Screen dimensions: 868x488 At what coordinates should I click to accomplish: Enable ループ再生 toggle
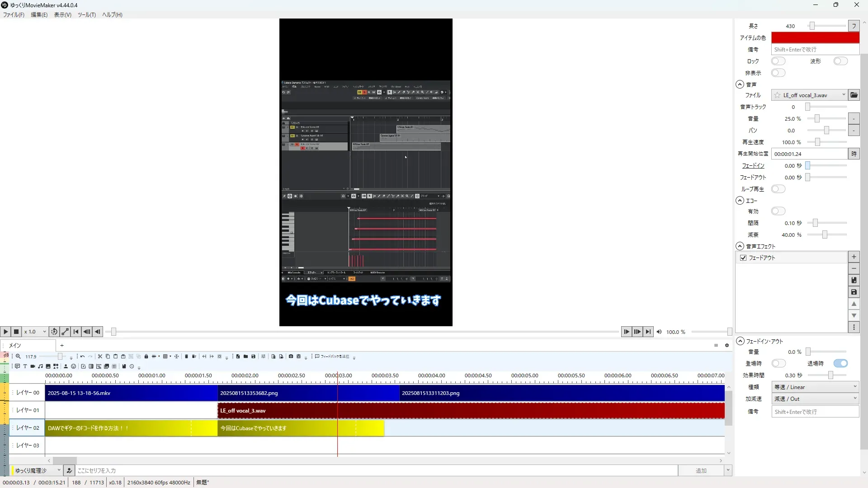(x=778, y=189)
